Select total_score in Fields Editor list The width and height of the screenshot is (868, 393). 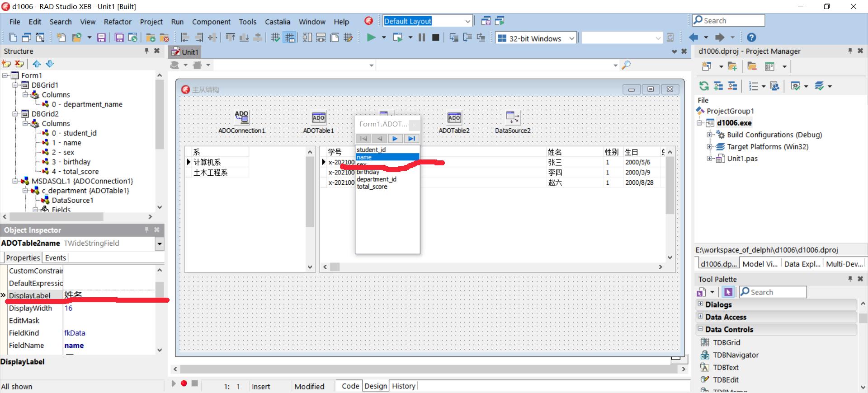coord(372,187)
